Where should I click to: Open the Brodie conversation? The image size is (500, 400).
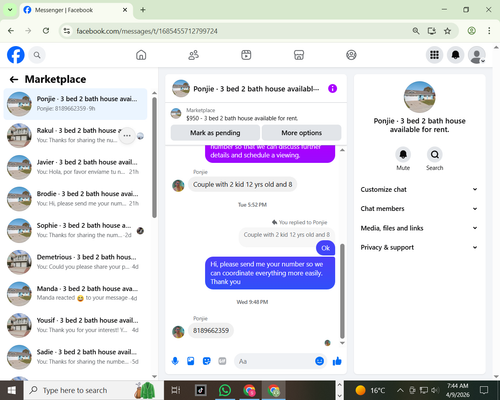pos(75,199)
